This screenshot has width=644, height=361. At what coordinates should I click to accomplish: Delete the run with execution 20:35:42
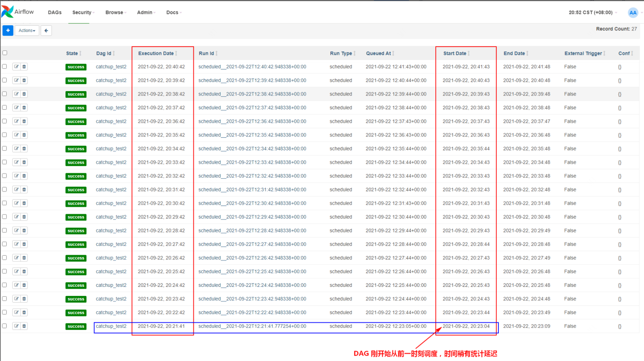(24, 135)
